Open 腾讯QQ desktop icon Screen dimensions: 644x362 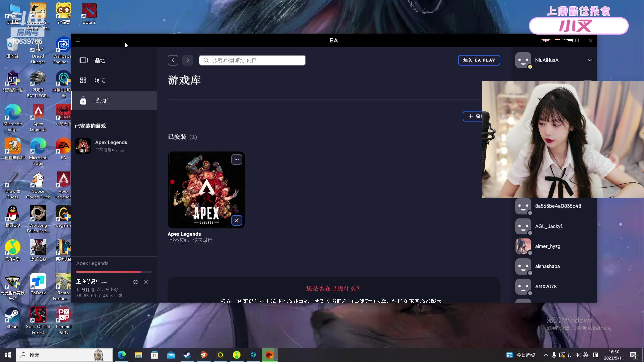tap(13, 217)
